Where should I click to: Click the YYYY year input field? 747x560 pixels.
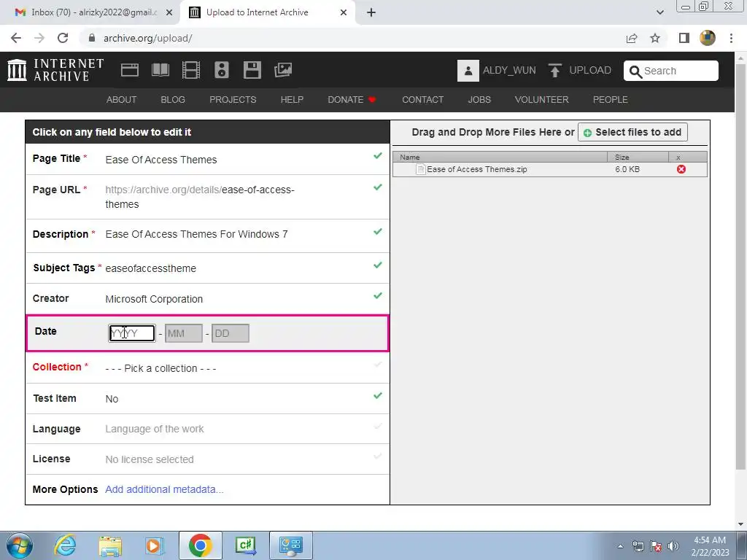point(131,333)
